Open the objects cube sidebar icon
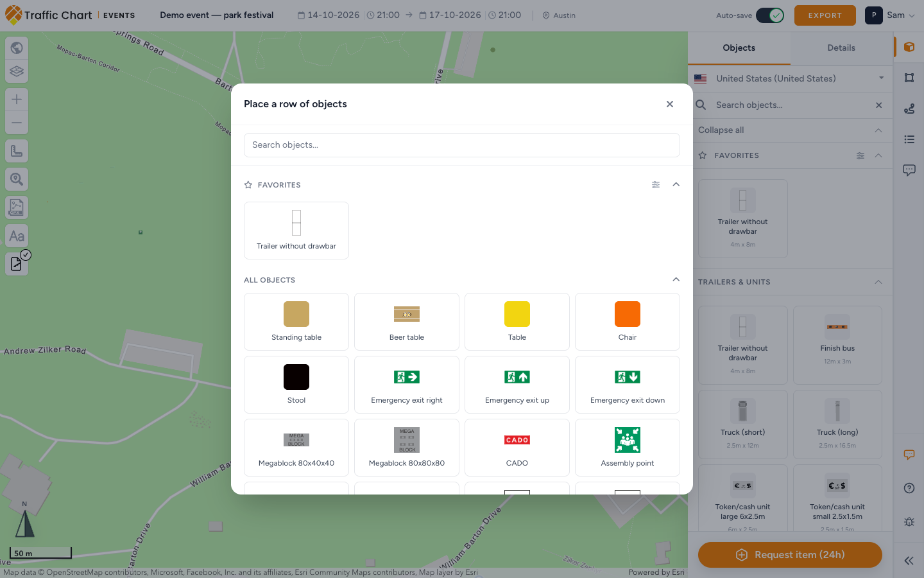This screenshot has height=578, width=924. [x=909, y=47]
